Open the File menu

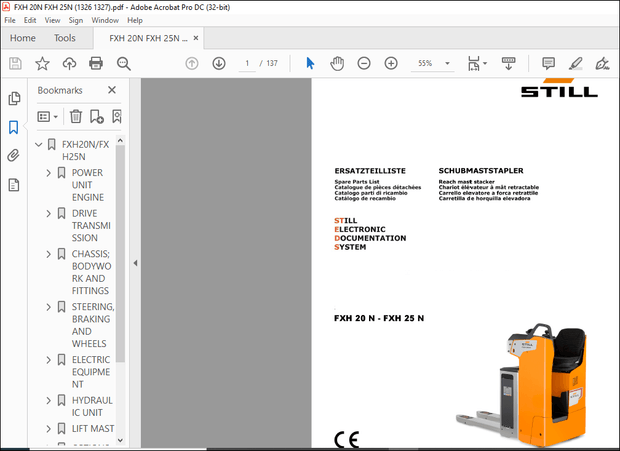10,20
